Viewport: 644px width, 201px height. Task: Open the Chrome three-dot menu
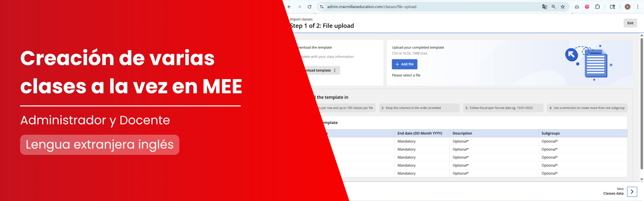point(638,7)
